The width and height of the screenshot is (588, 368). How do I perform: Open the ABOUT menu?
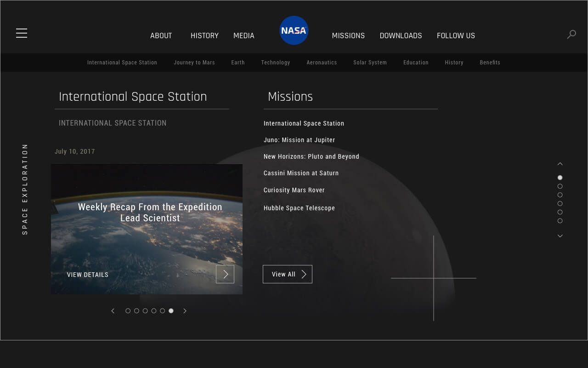pyautogui.click(x=161, y=35)
